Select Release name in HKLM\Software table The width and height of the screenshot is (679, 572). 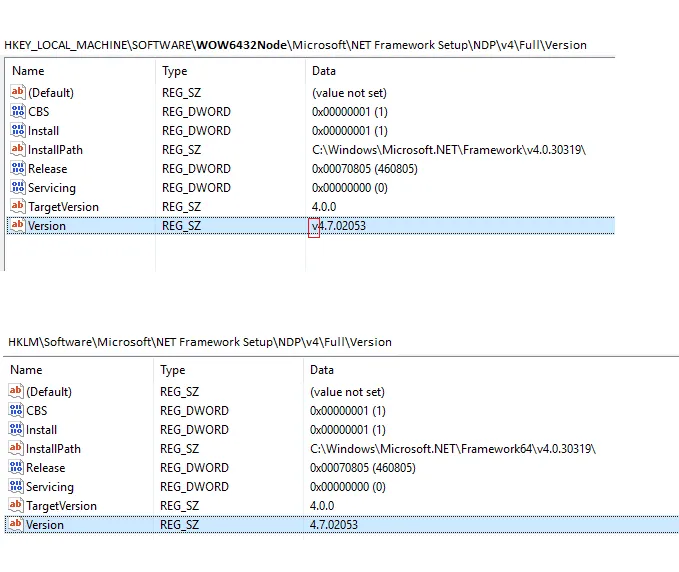[46, 468]
